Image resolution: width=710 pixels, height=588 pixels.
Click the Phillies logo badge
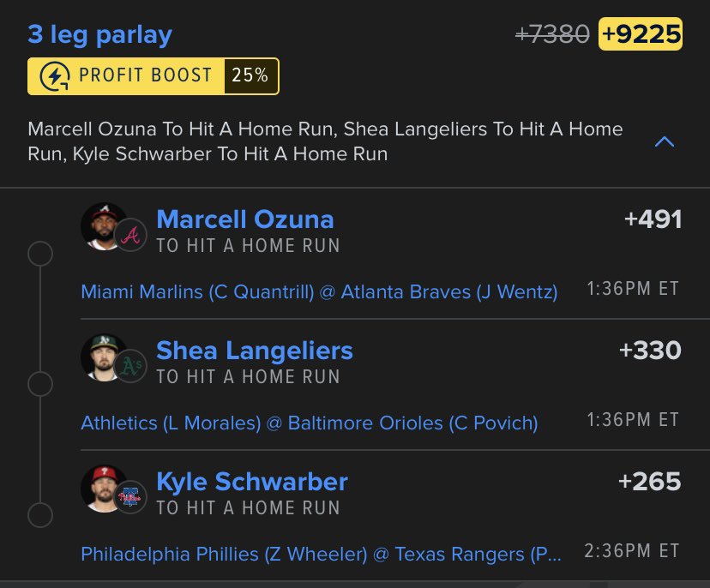click(x=130, y=497)
